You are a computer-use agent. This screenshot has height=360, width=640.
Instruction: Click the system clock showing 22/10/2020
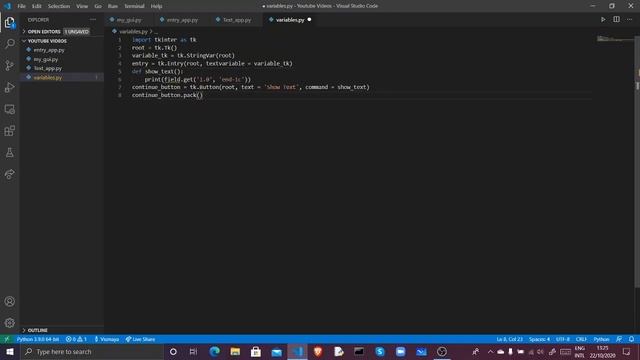click(x=602, y=352)
